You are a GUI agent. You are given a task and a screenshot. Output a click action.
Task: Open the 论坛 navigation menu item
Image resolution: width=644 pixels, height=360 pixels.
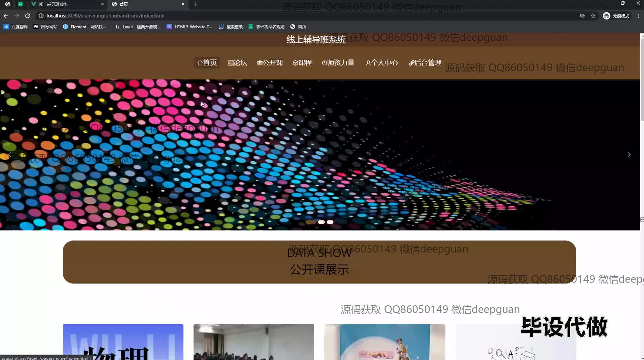[237, 63]
